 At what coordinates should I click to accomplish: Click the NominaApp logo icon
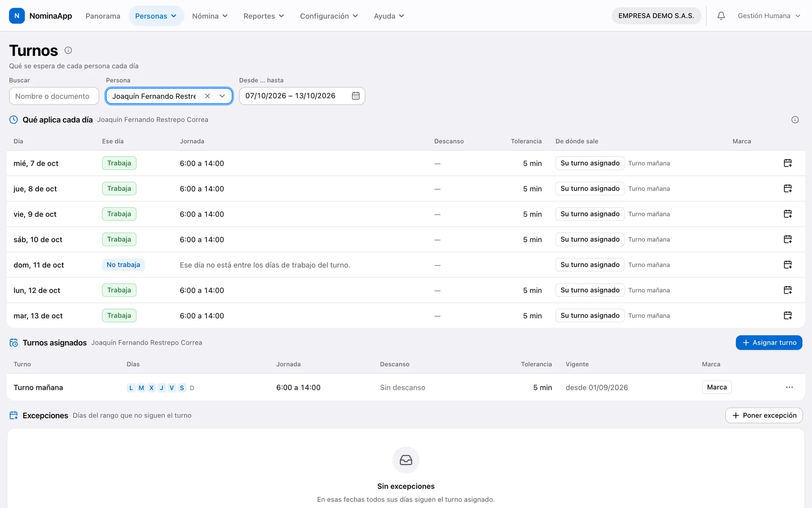click(x=17, y=16)
